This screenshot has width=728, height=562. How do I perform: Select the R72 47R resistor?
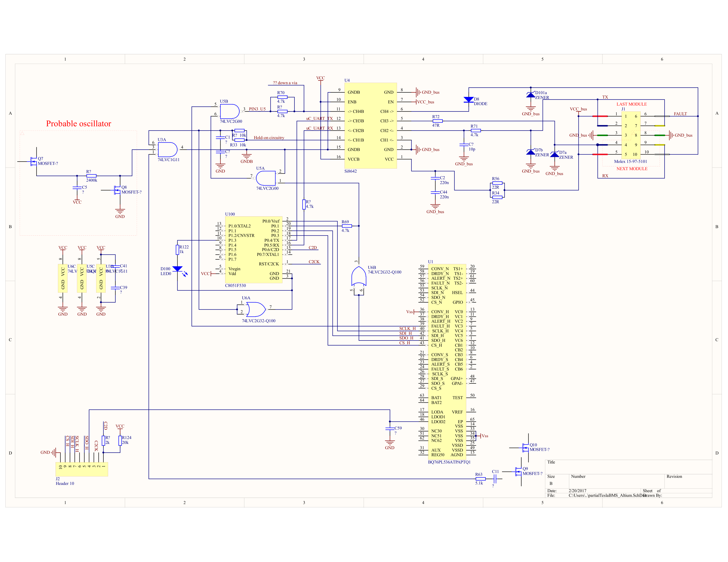[x=437, y=121]
